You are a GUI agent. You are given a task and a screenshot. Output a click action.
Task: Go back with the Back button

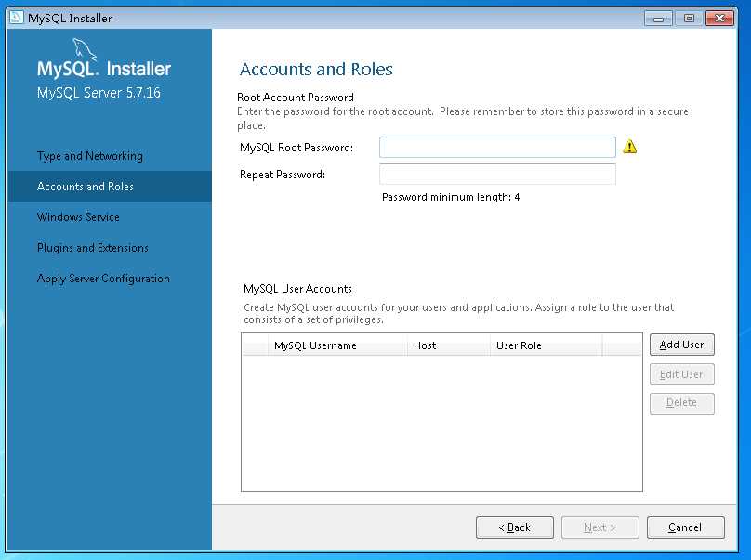point(514,527)
